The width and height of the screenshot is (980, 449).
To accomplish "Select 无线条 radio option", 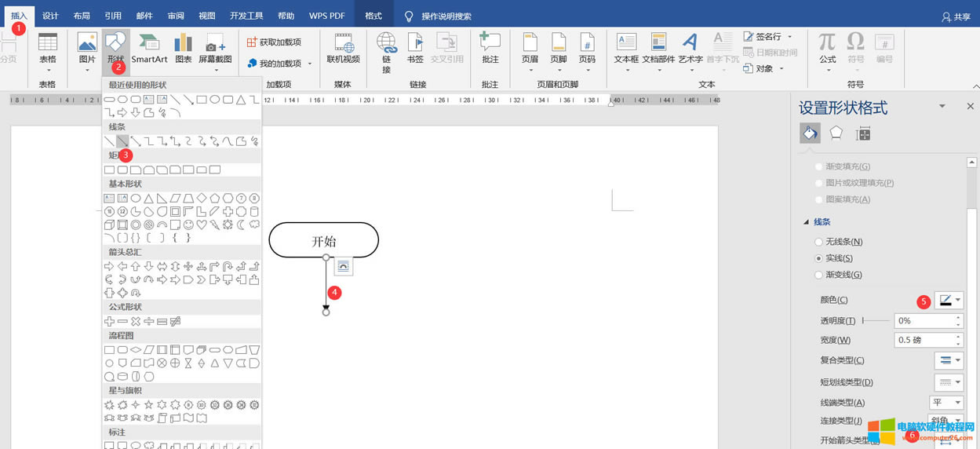I will click(x=819, y=242).
